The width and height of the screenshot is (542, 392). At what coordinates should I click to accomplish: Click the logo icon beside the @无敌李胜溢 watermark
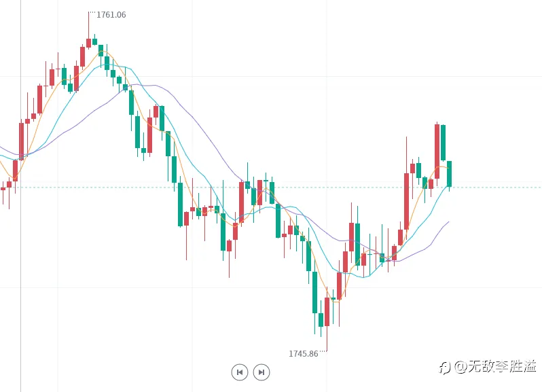[x=445, y=368]
